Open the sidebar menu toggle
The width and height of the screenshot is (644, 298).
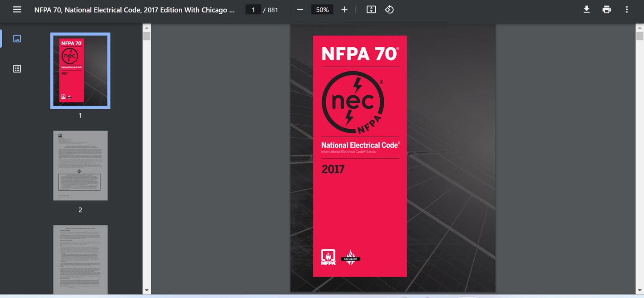17,9
